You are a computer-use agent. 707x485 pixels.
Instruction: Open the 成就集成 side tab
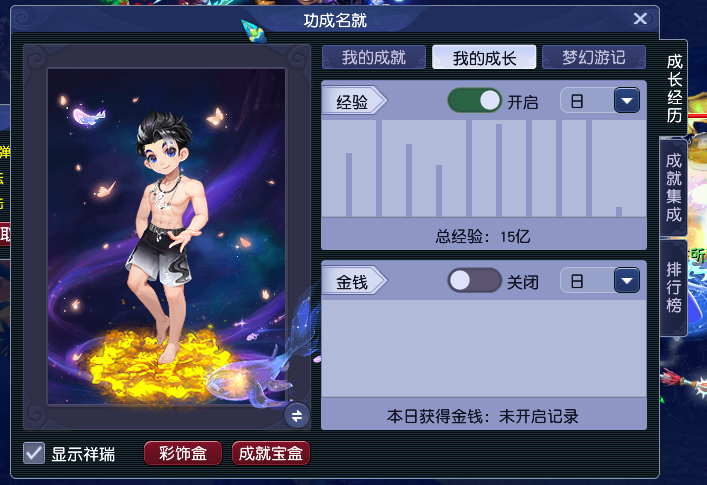coord(674,187)
